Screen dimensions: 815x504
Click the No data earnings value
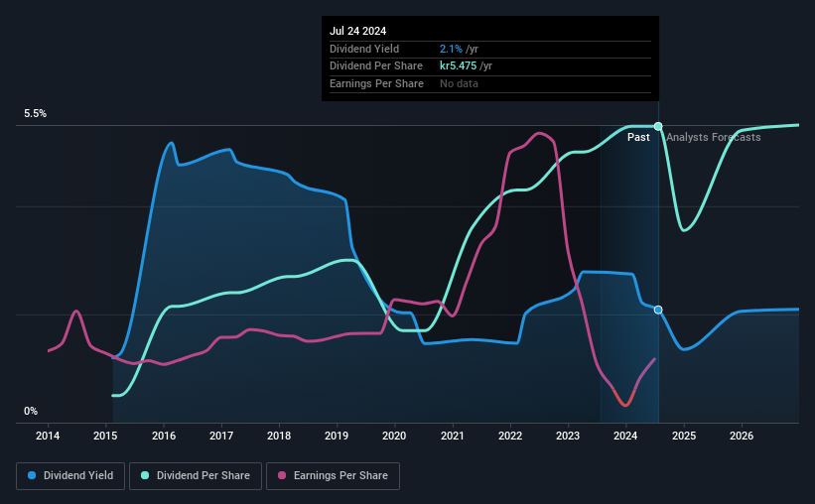coord(459,83)
